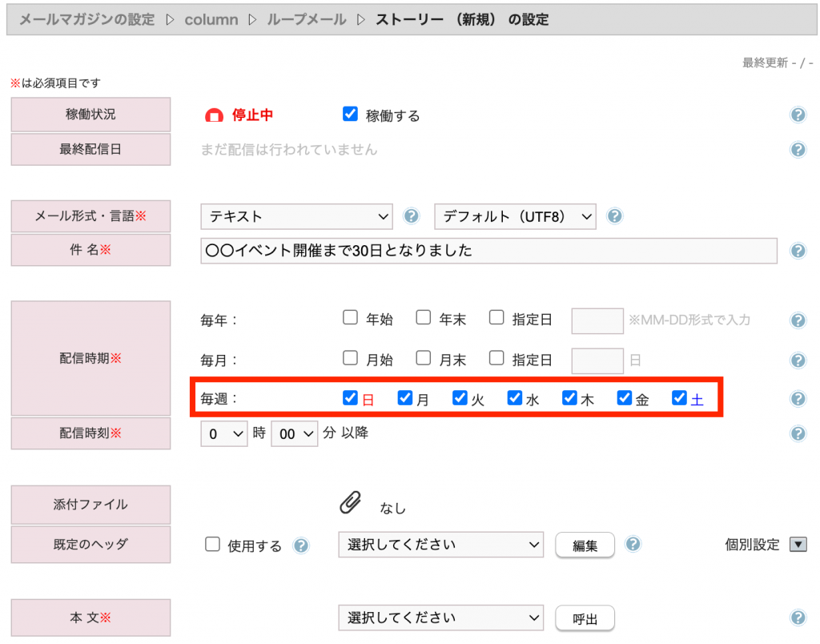This screenshot has width=820, height=644.
Task: Open the hour dropdown for 配信時刻
Action: click(x=224, y=434)
